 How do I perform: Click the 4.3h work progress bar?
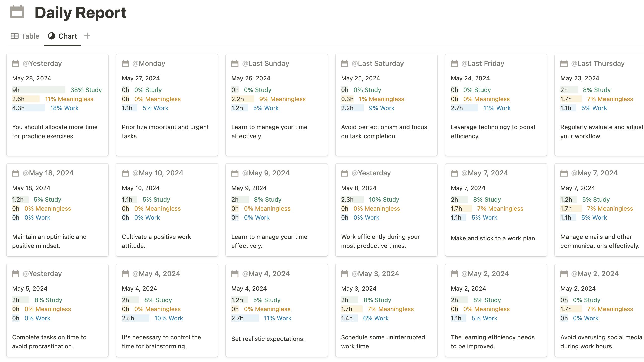tap(28, 108)
